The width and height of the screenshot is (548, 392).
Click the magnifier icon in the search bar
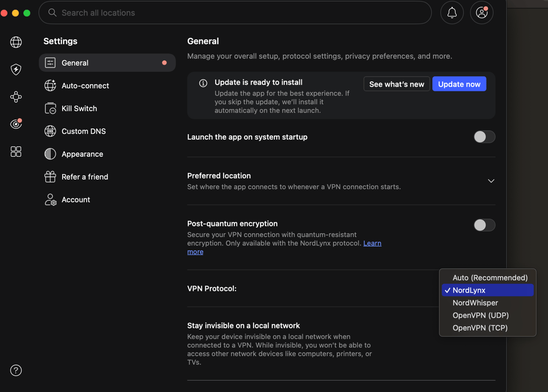click(52, 13)
